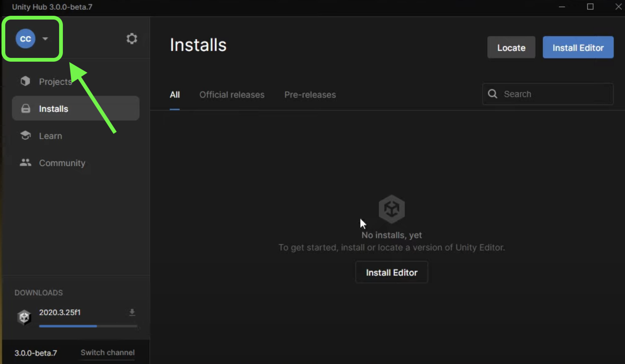Focus the Search installs field
625x364 pixels.
[x=548, y=94]
